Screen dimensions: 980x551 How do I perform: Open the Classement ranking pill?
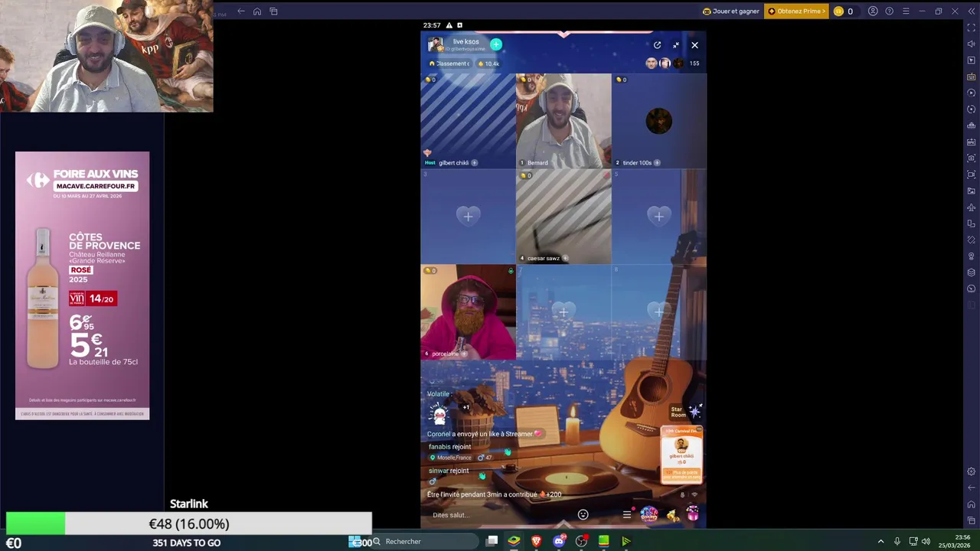click(449, 64)
